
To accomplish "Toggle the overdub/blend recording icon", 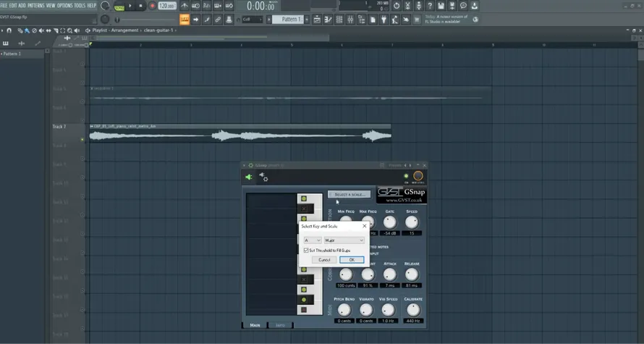I will (x=218, y=6).
